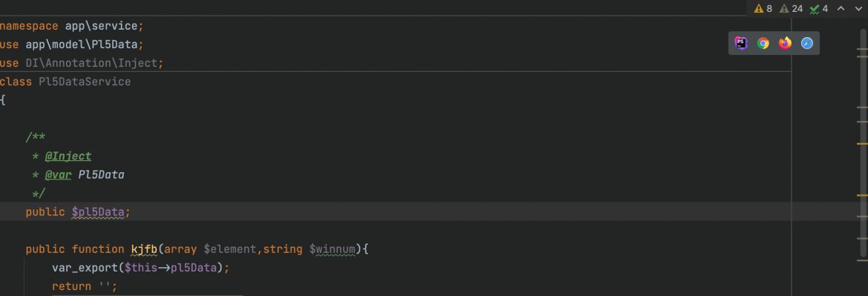Place cursor on $pl5Data in the public declaration
The height and width of the screenshot is (296, 868).
pyautogui.click(x=98, y=212)
